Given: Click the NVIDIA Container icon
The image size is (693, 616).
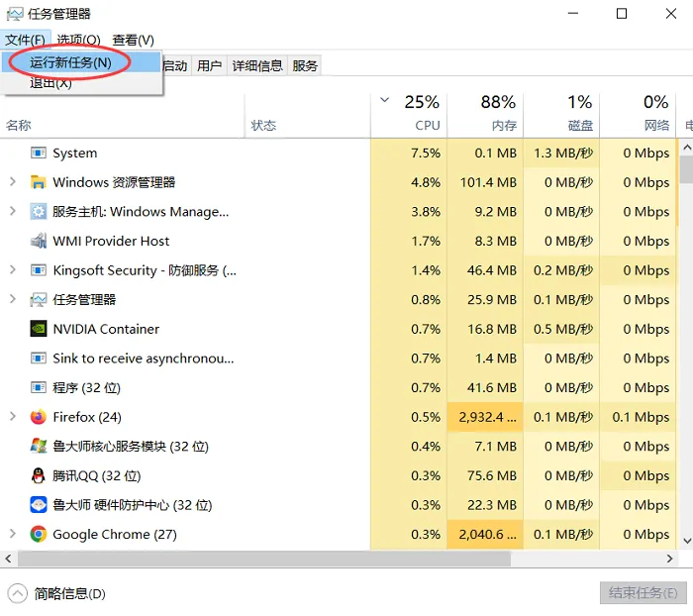Looking at the screenshot, I should coord(38,329).
